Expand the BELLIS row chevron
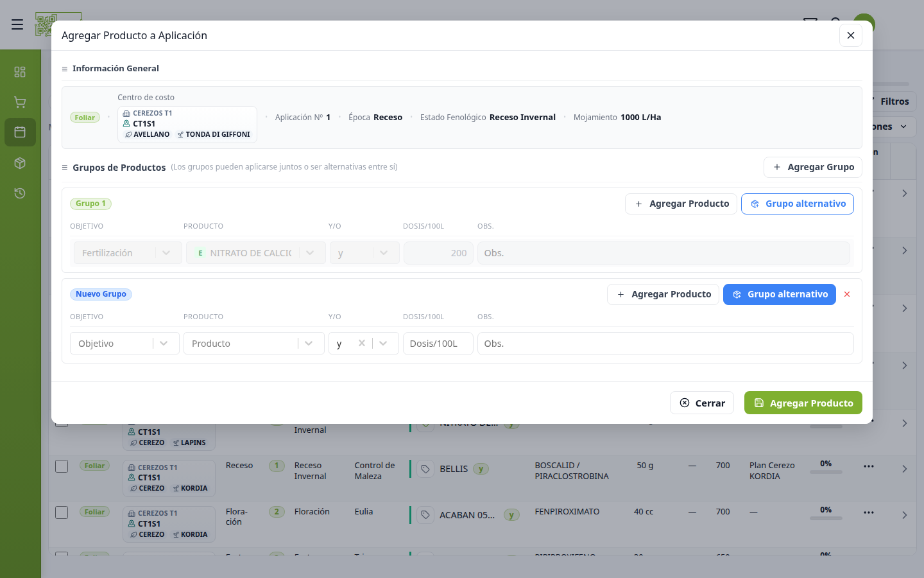 tap(905, 469)
